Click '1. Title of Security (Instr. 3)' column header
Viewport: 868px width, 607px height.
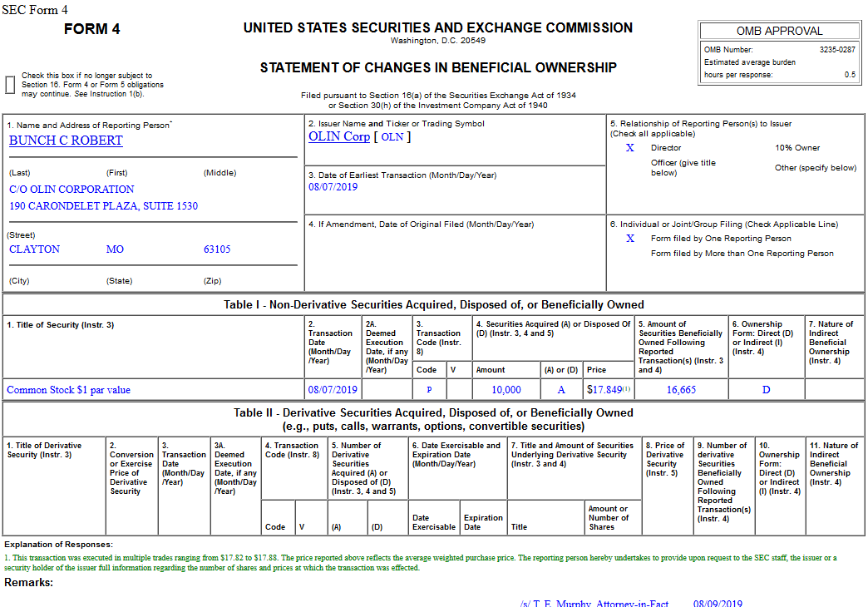[61, 325]
